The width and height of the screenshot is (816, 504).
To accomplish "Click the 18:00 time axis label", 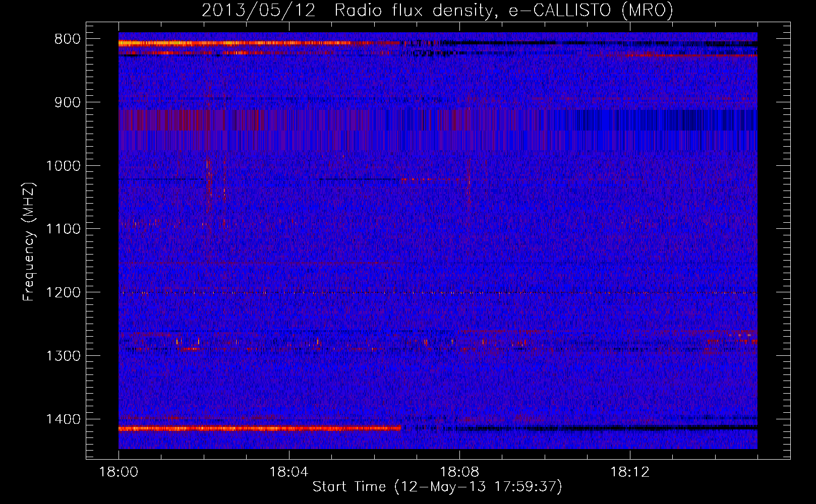I will point(119,472).
